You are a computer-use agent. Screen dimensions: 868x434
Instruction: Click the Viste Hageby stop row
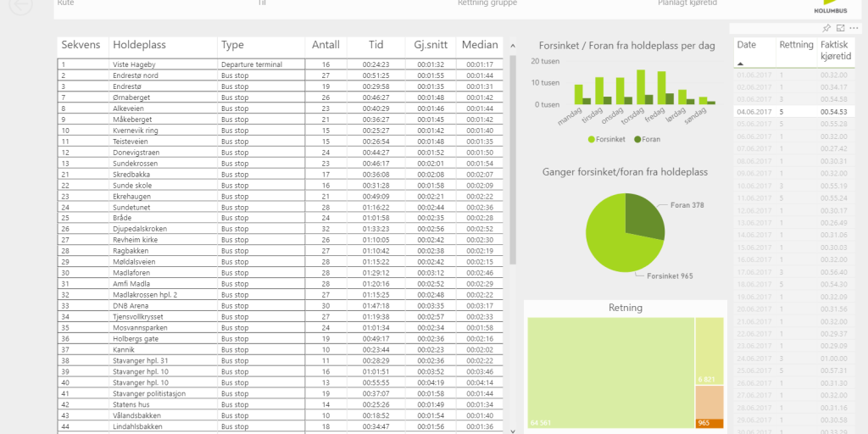tap(280, 64)
